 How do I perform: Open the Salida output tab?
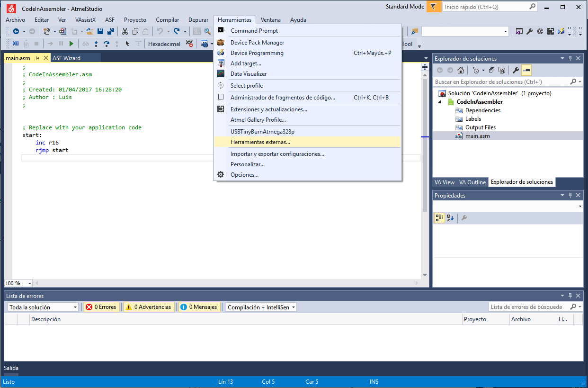11,368
